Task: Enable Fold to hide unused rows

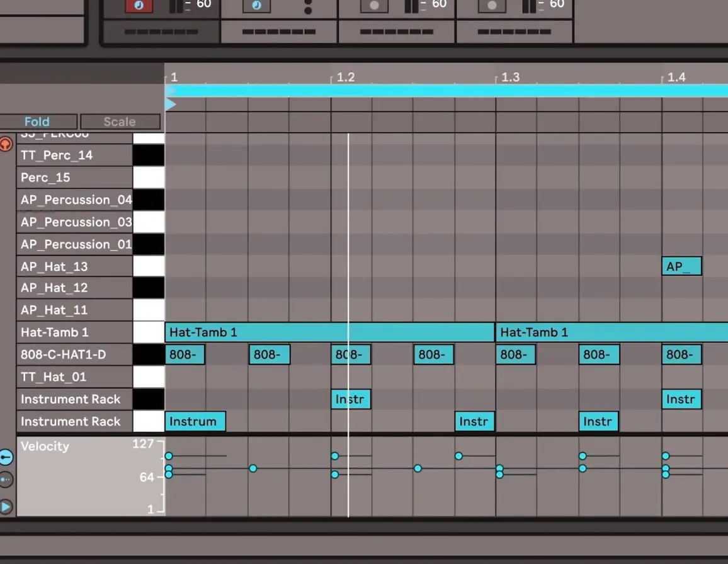Action: [x=37, y=121]
